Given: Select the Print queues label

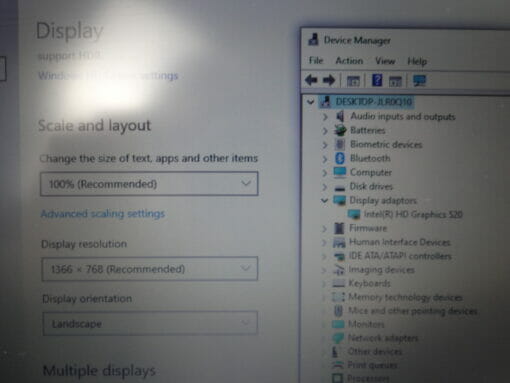Looking at the screenshot, I should click(372, 365).
